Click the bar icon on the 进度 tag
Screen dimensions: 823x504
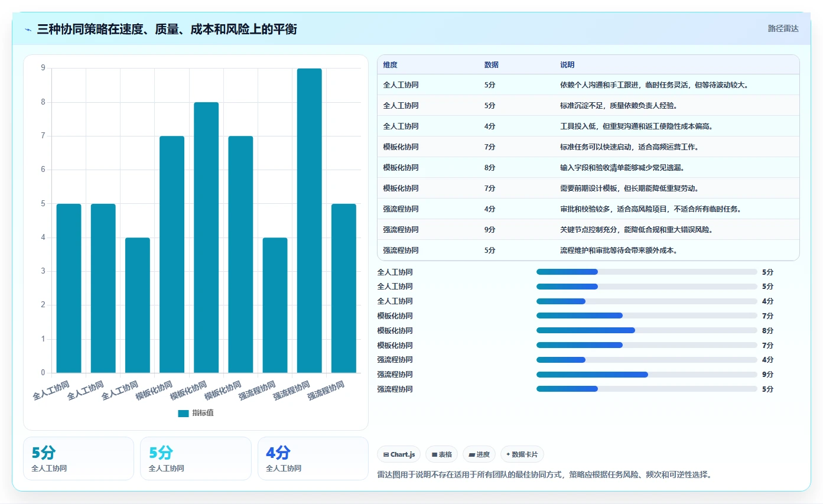[471, 455]
